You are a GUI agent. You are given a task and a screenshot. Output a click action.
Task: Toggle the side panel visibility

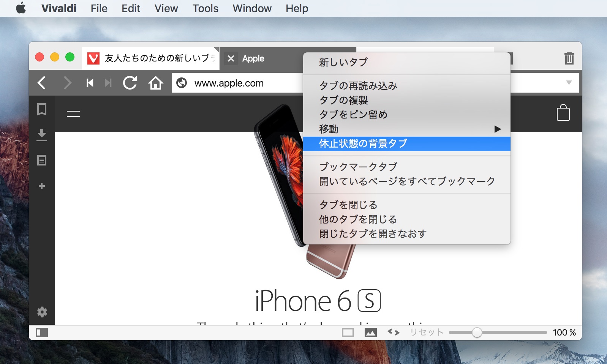[x=42, y=332]
